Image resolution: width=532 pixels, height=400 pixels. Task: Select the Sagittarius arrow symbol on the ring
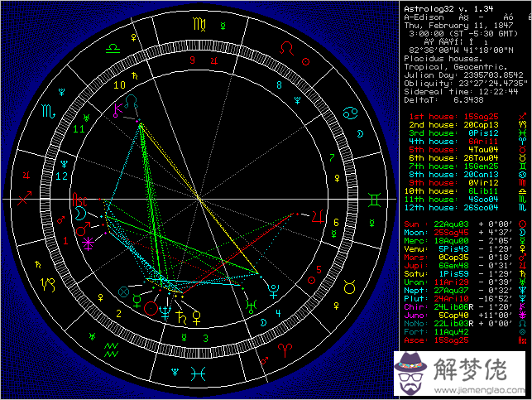[x=26, y=200]
